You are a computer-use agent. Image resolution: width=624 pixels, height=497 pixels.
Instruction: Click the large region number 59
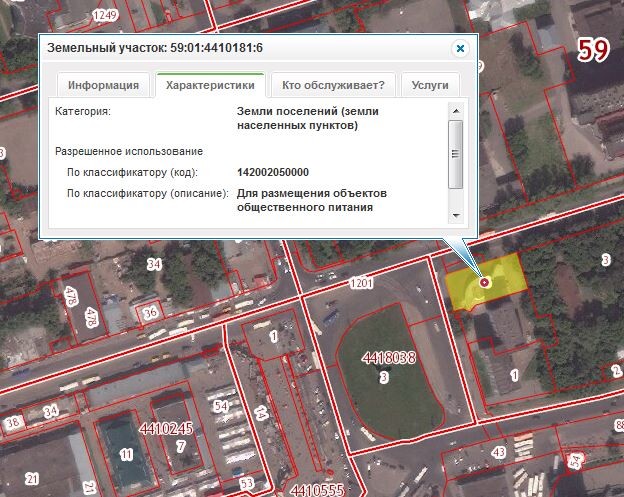[593, 50]
